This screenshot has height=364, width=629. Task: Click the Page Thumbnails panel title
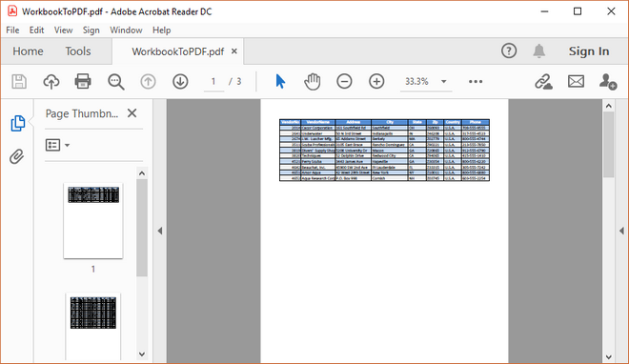coord(82,113)
